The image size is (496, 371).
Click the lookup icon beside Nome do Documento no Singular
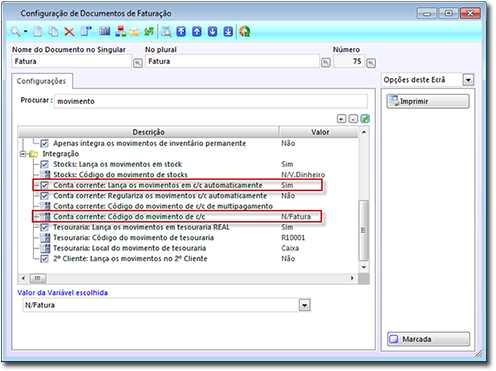tap(138, 63)
